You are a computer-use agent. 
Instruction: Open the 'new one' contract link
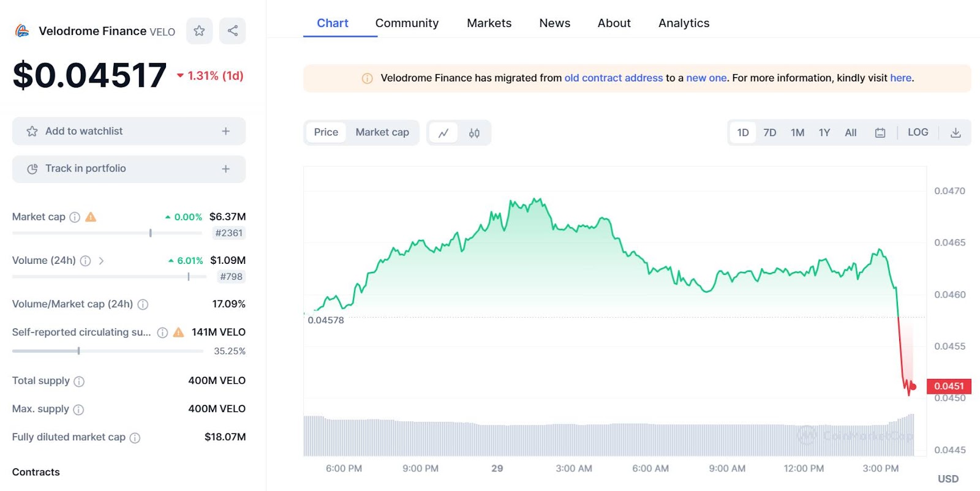click(706, 78)
